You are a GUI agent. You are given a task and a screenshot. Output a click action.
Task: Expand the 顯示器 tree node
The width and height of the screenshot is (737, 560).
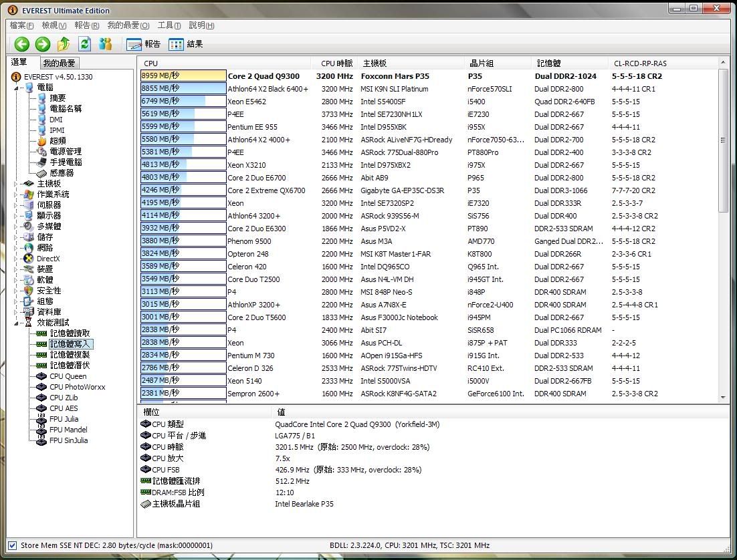point(16,216)
